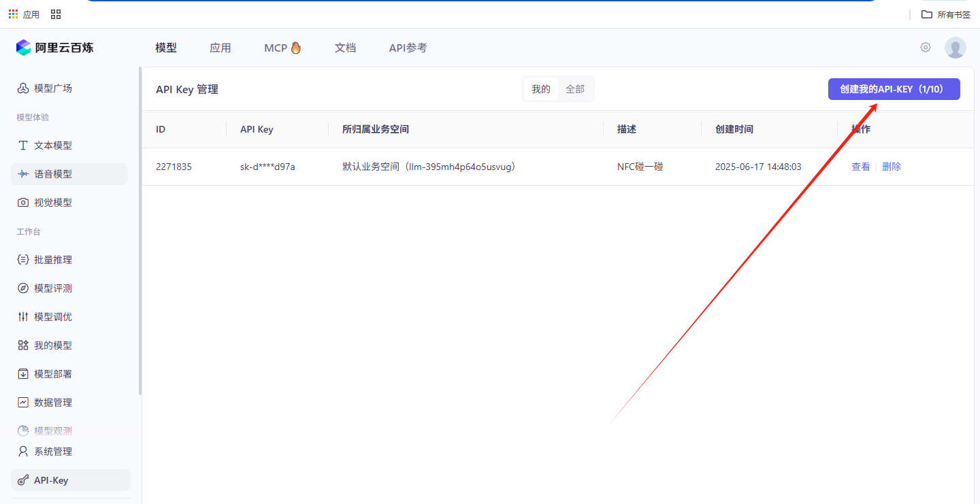Open the user avatar menu
The width and height of the screenshot is (980, 504).
click(955, 48)
